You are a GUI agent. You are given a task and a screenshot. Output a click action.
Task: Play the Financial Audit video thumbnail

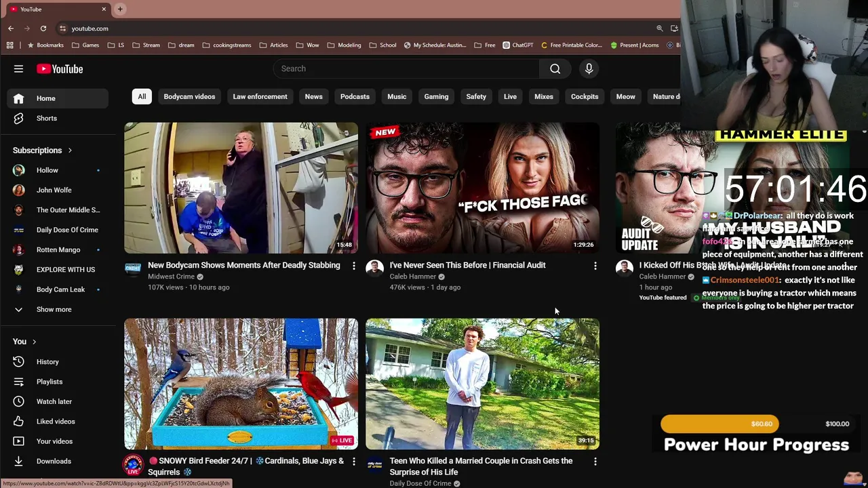tap(482, 188)
